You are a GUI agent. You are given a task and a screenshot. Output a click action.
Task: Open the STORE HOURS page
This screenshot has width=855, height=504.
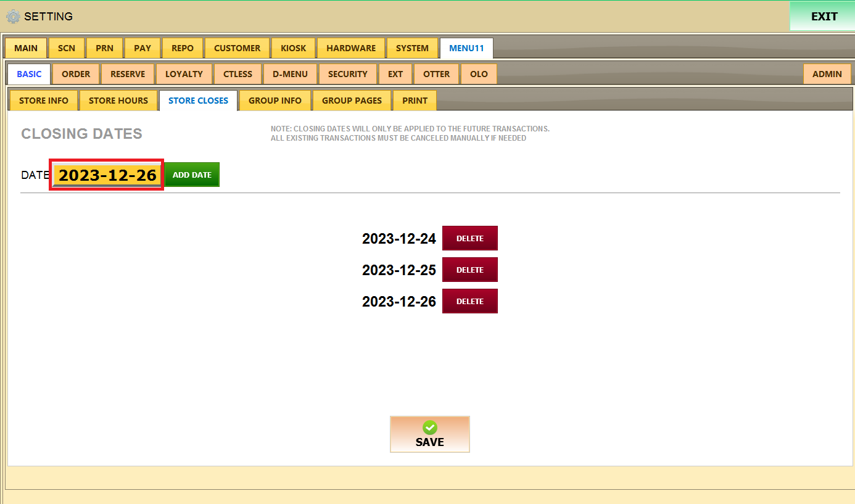coord(118,101)
